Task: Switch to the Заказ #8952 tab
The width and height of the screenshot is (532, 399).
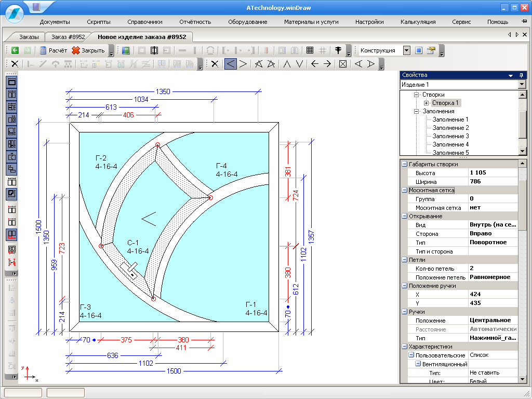Action: [68, 37]
